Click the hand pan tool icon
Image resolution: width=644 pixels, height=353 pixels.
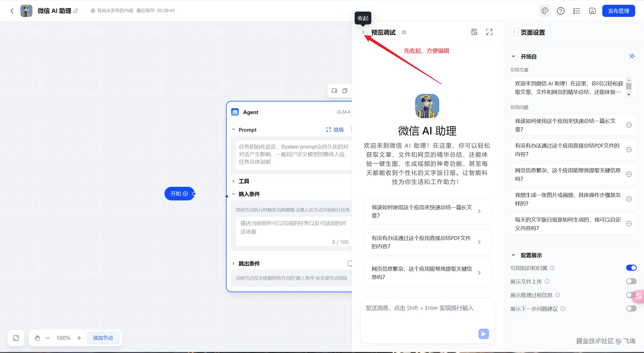[x=37, y=338]
